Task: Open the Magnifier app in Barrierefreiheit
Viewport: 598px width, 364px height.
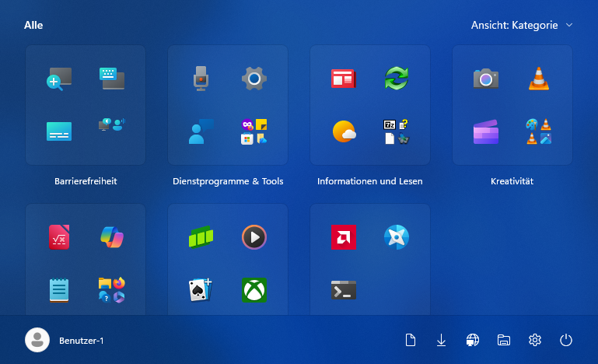Action: tap(59, 79)
